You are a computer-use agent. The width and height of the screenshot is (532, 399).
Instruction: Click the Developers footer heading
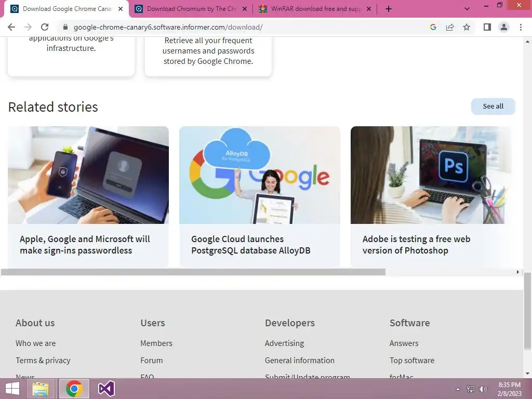(x=290, y=323)
